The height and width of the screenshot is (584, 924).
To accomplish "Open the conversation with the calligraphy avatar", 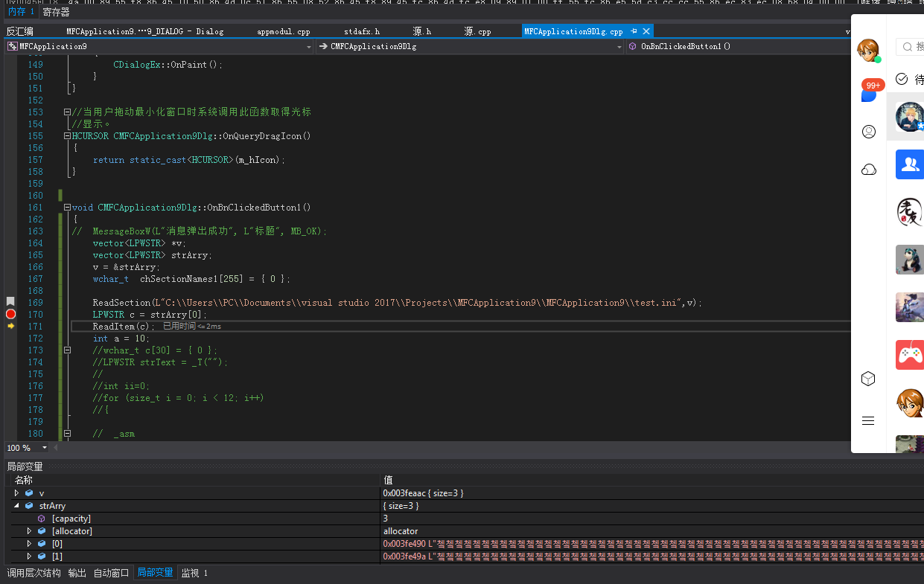I will coord(909,212).
